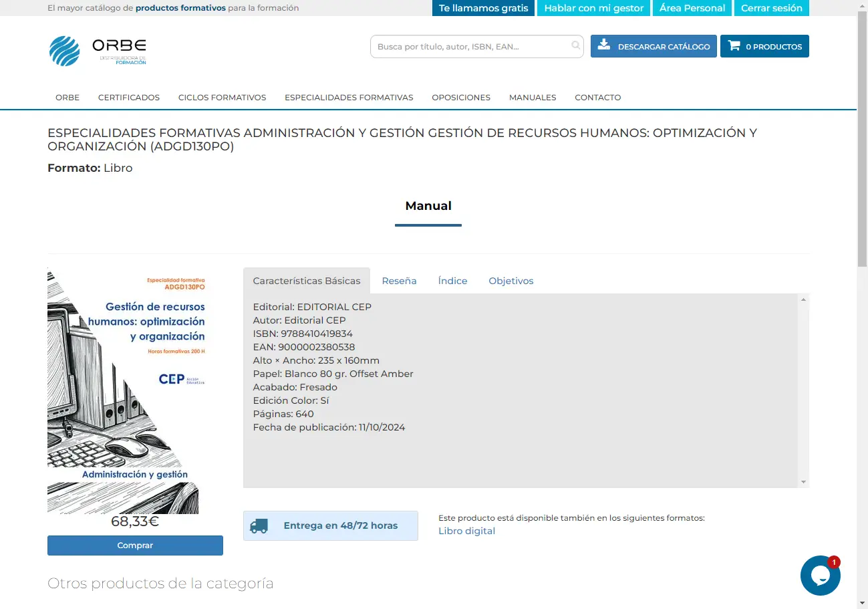Click the download catalog arrow icon
This screenshot has width=868, height=609.
[604, 45]
